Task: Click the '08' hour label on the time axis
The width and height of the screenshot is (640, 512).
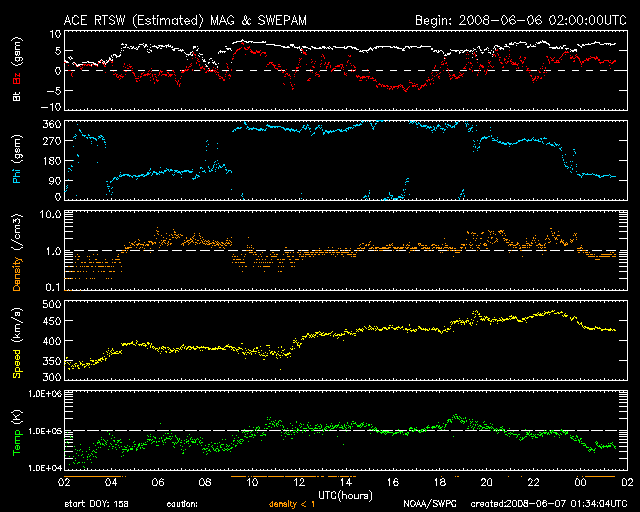Action: [205, 483]
